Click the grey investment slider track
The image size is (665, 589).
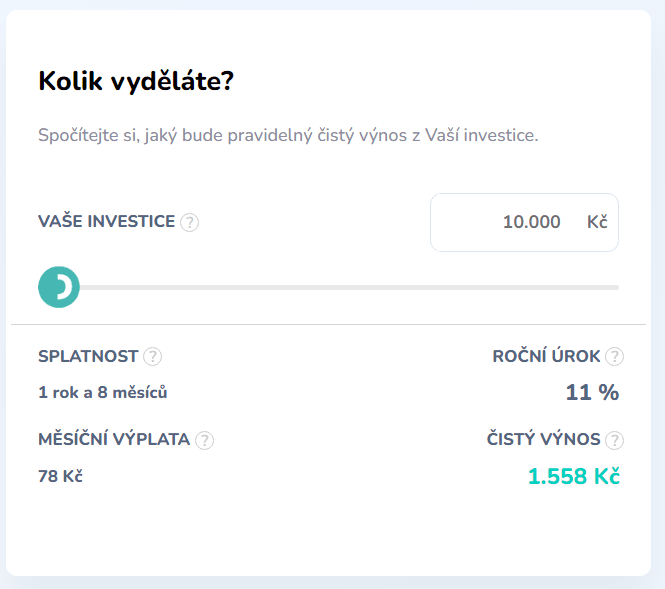pos(350,288)
